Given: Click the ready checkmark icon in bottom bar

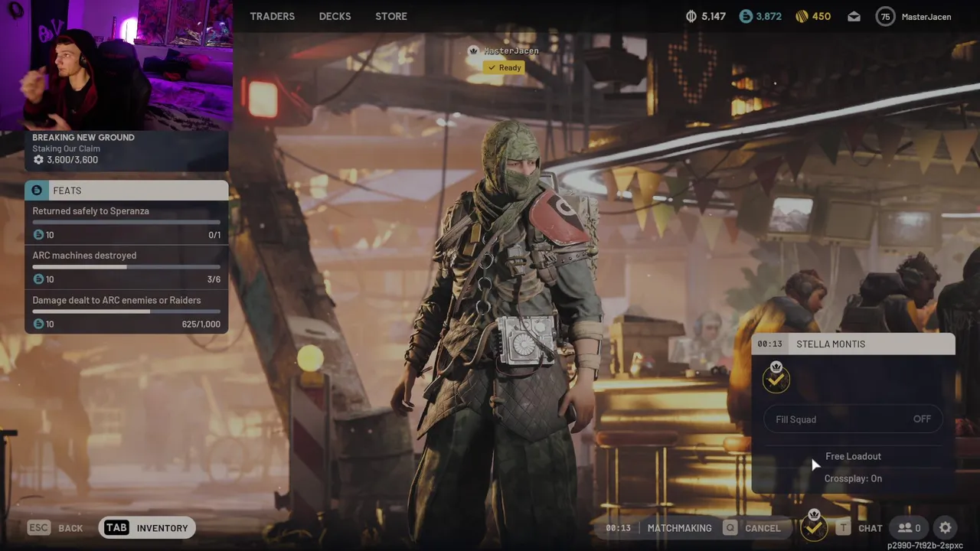Looking at the screenshot, I should (814, 527).
